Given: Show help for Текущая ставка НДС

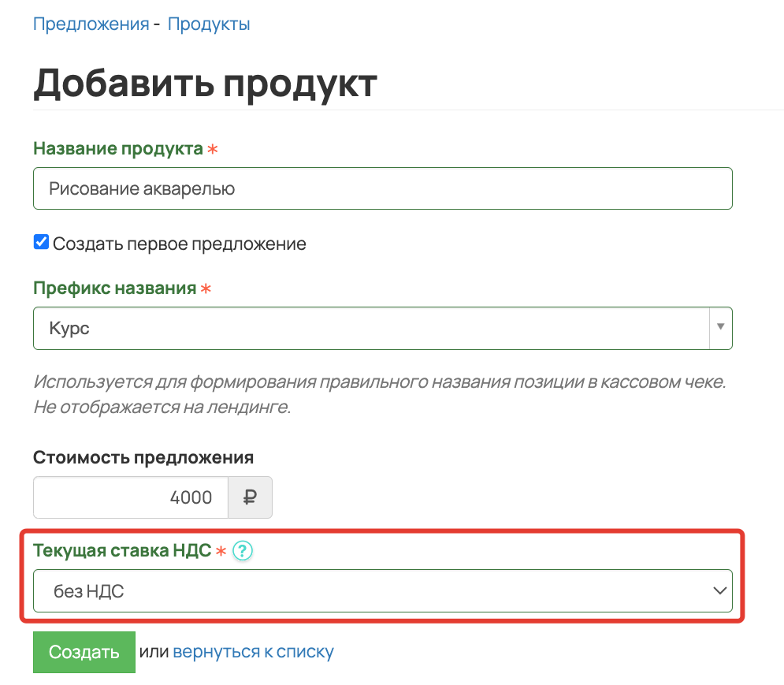Looking at the screenshot, I should point(243,551).
